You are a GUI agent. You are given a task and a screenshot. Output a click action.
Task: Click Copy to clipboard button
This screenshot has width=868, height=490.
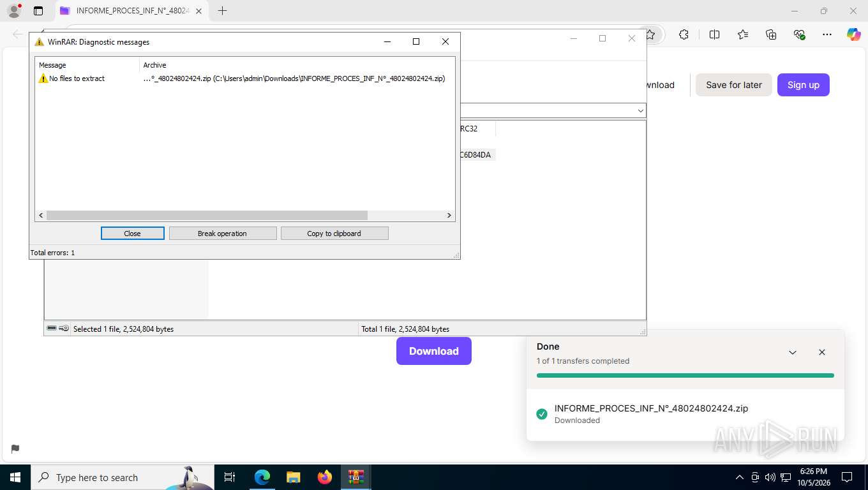334,234
